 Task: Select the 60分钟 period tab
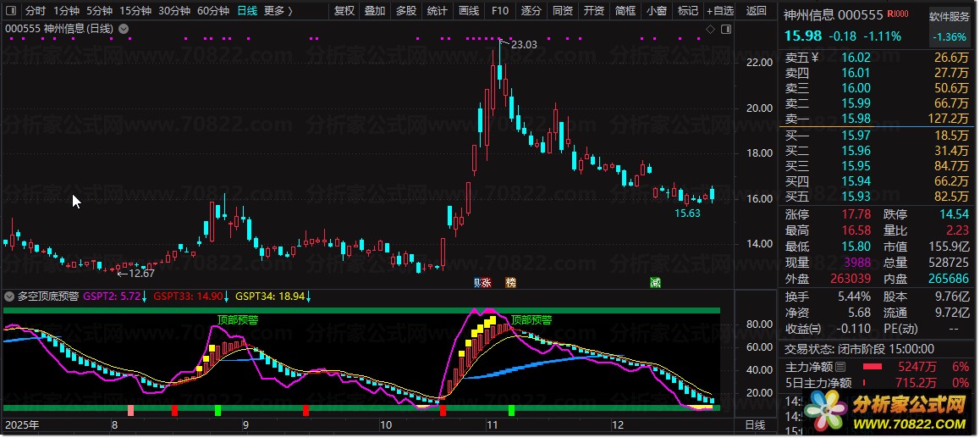tap(212, 11)
